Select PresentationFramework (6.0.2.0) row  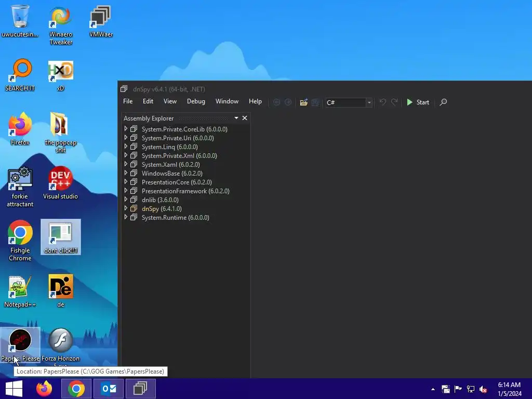click(185, 191)
